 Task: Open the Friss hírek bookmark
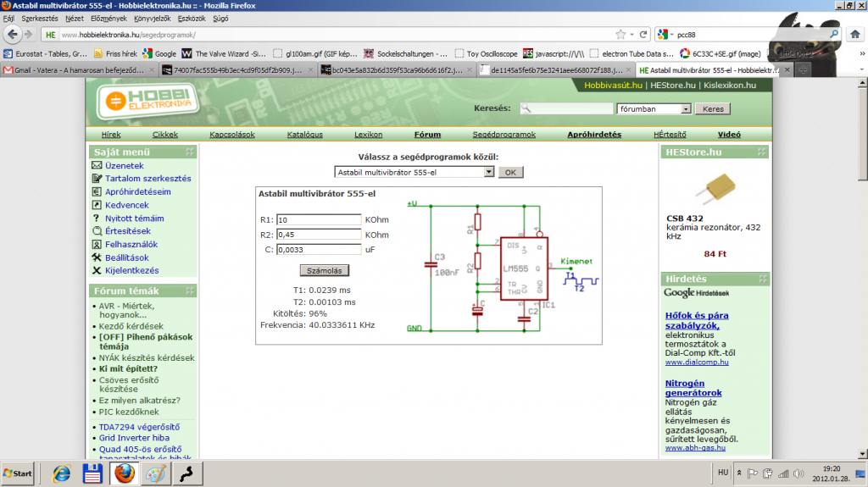[x=115, y=53]
